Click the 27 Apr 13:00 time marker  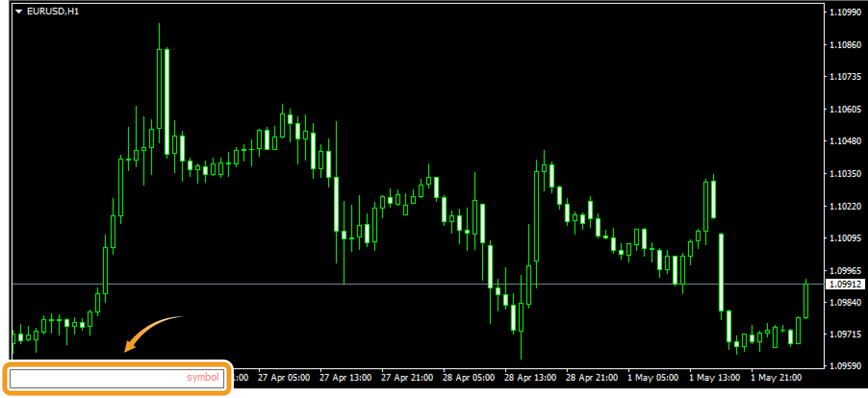345,378
